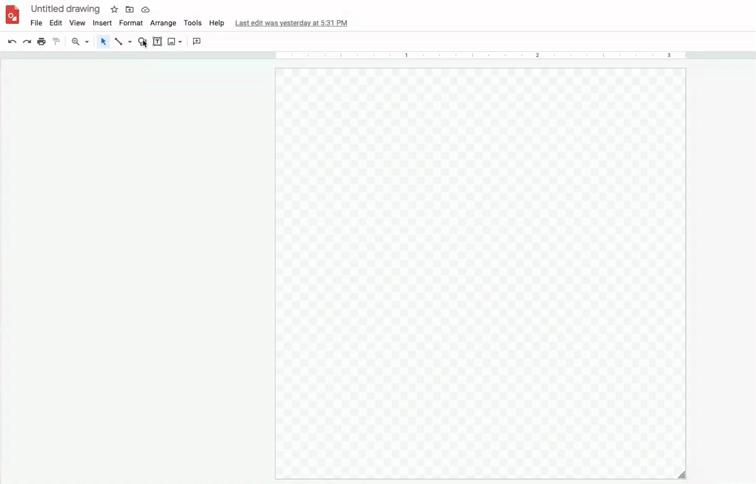Open the Shape tool
The width and height of the screenshot is (756, 484).
(x=142, y=41)
